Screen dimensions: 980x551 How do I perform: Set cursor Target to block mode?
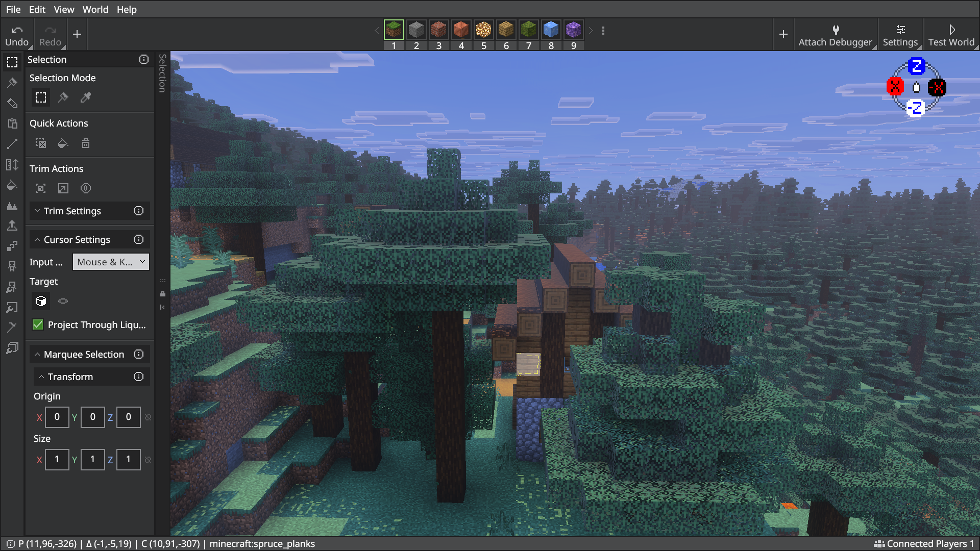coord(41,301)
